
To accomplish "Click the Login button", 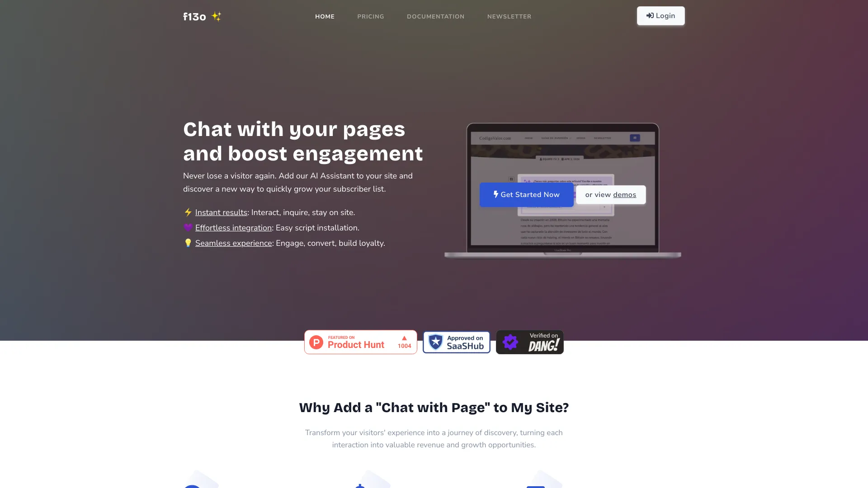I will [x=660, y=15].
